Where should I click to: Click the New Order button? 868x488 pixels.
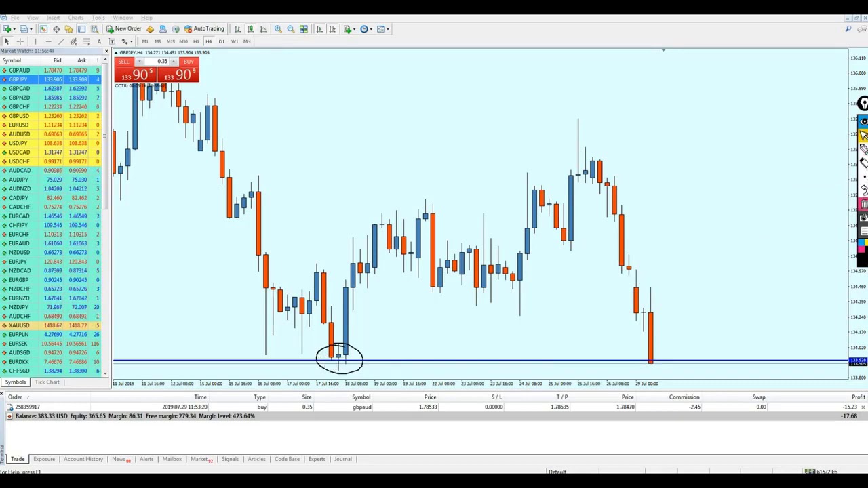(x=124, y=29)
